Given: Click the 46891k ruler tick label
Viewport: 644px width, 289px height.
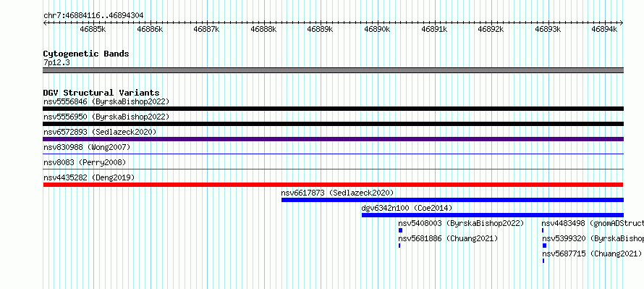Looking at the screenshot, I should [434, 29].
